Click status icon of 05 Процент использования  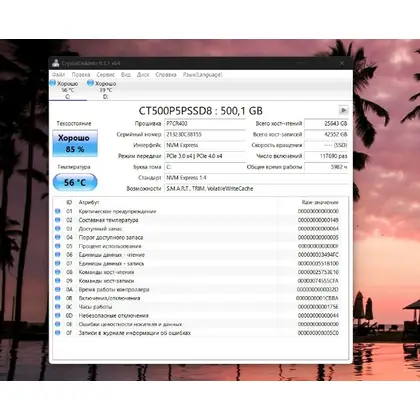(x=58, y=246)
